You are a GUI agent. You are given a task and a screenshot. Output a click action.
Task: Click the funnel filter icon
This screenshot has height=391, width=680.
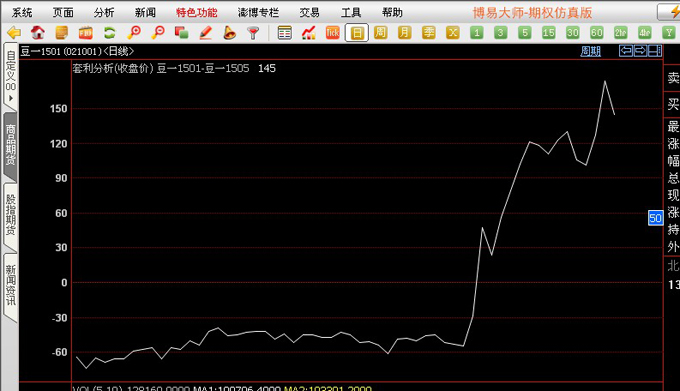(253, 33)
